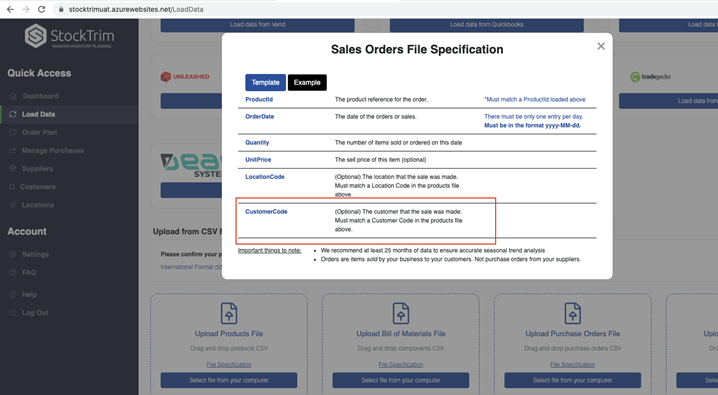Click the Upload Bill of Materials File icon
The width and height of the screenshot is (718, 395).
click(401, 314)
